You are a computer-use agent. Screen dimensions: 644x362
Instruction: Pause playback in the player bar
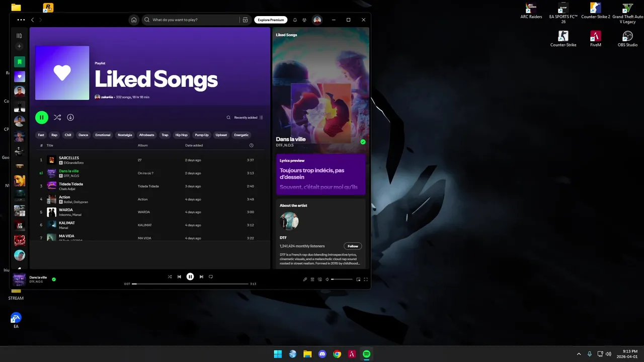[190, 277]
